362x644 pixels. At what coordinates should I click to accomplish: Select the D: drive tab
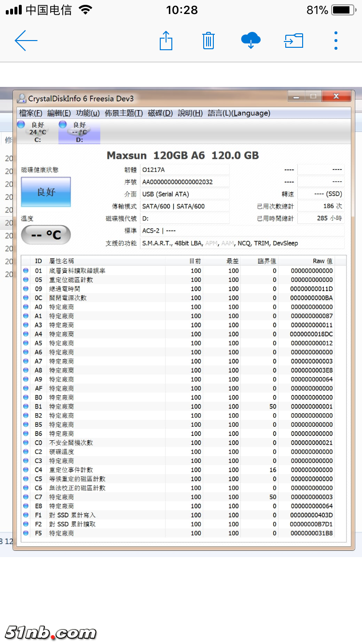79,132
